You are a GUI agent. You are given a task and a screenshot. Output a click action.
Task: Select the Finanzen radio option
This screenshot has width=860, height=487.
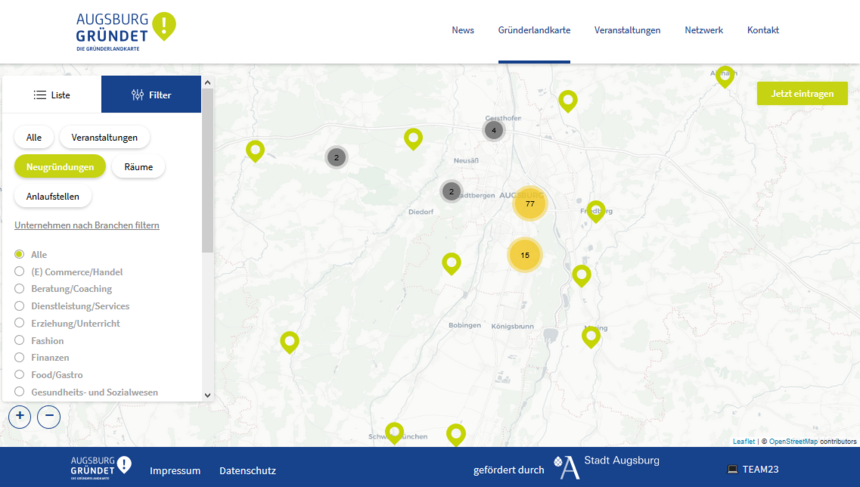(x=19, y=357)
